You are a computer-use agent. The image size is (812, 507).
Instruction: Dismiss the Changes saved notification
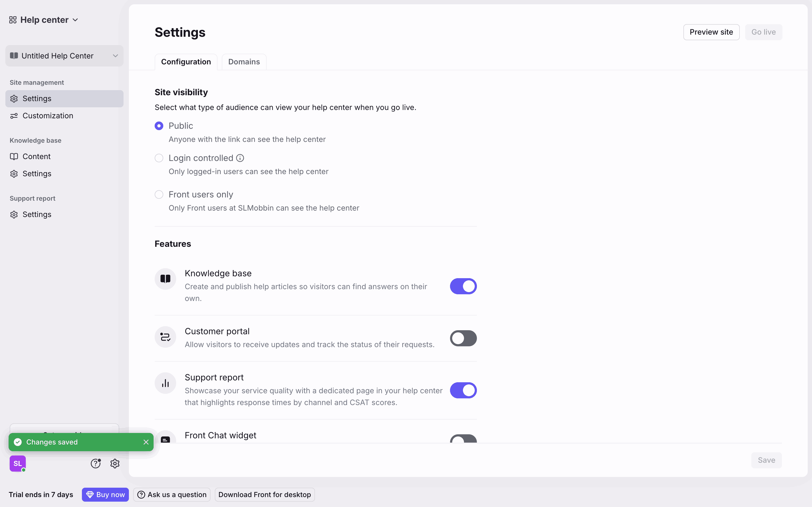pyautogui.click(x=146, y=442)
